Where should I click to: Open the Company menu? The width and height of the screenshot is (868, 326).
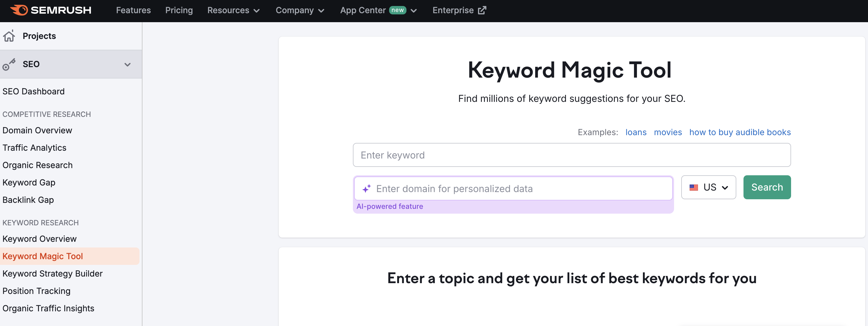(300, 10)
